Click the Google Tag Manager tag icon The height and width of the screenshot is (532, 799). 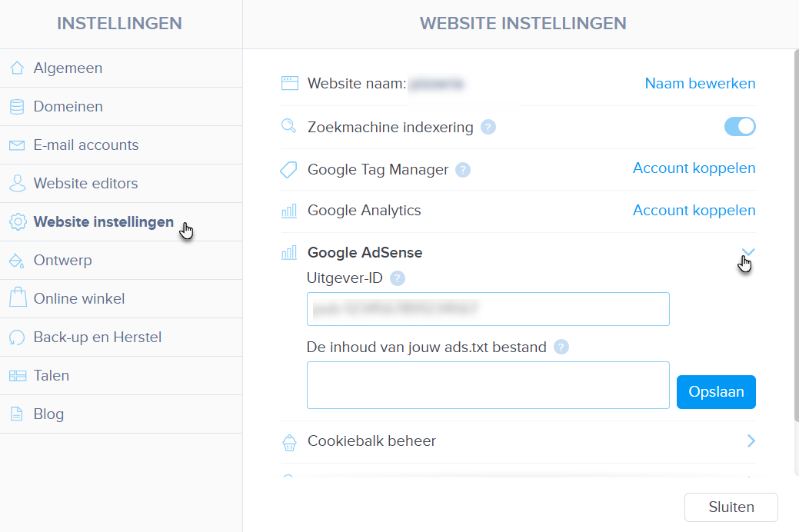click(289, 170)
